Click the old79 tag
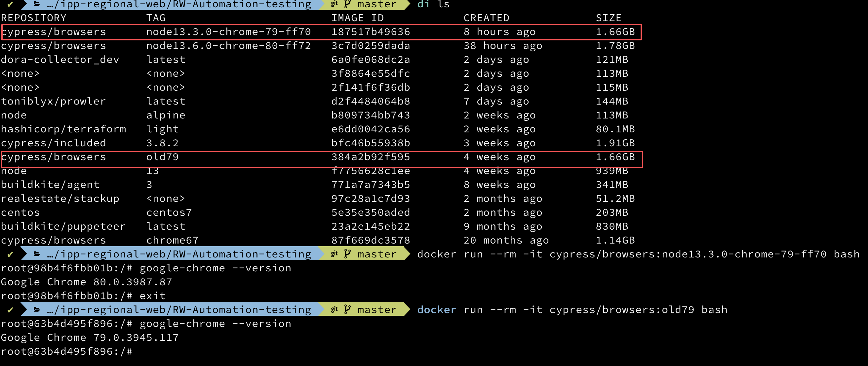Viewport: 868px width, 366px height. click(162, 157)
